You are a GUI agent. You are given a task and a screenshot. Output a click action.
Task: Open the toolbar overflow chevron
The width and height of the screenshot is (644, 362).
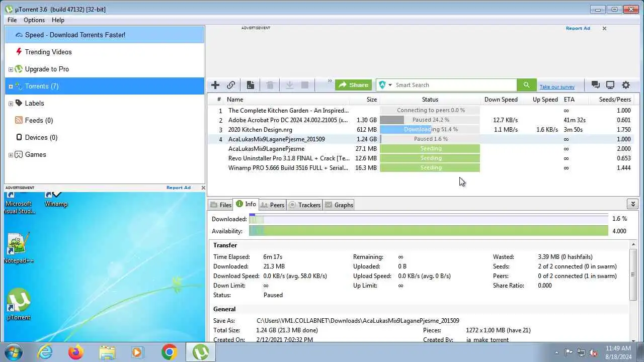(330, 81)
